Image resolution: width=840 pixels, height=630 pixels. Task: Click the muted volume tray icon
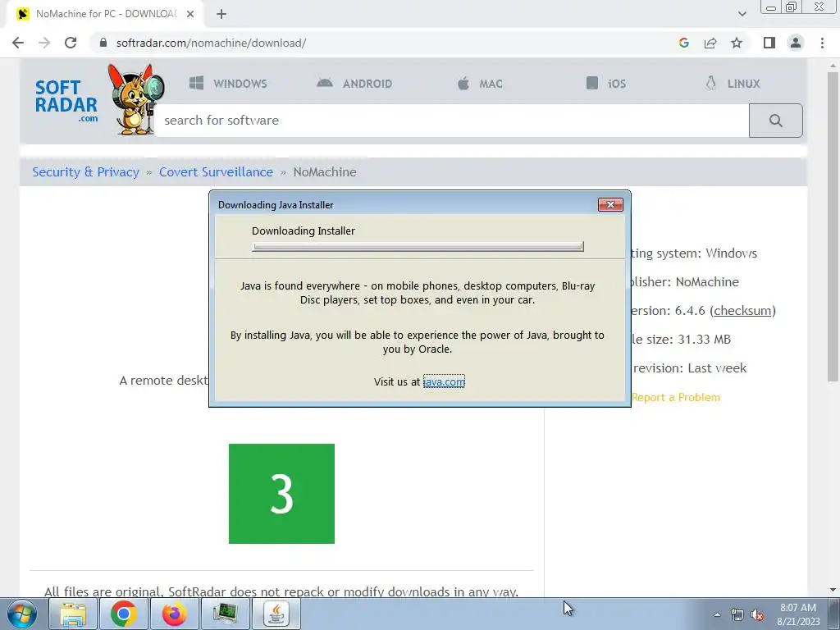pyautogui.click(x=757, y=614)
